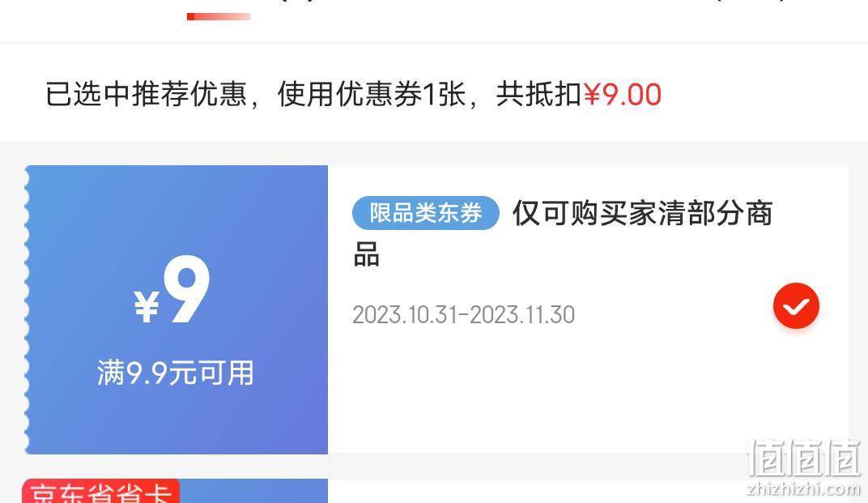This screenshot has width=868, height=503.
Task: Tap the 使用优惠券1张 text
Action: tap(372, 94)
